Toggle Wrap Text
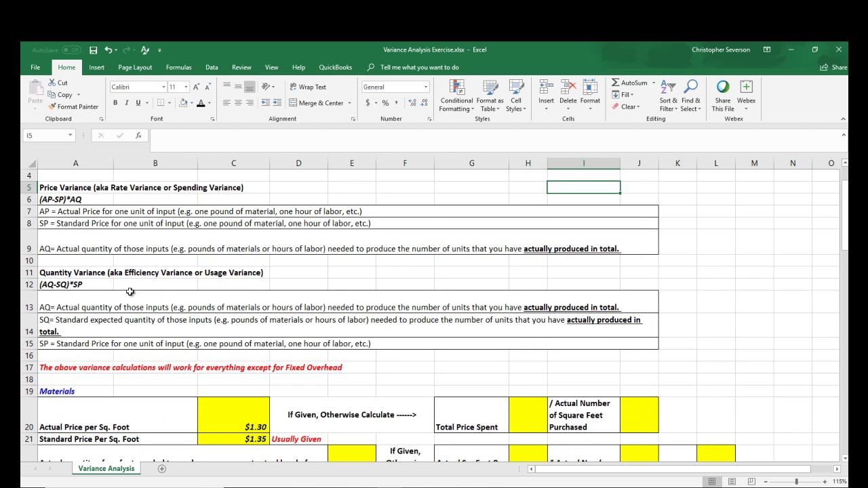This screenshot has width=868, height=488. (308, 87)
